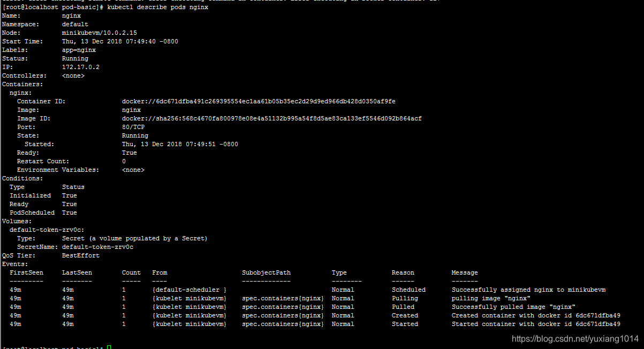
Task: Select the node value 'minikubevm/10.0.2.15'
Action: (x=99, y=33)
